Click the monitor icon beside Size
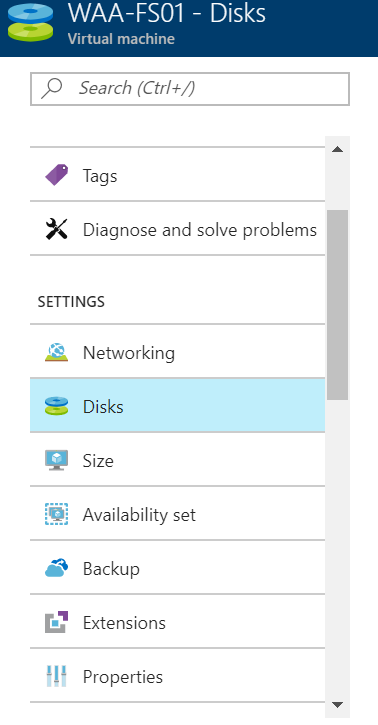The height and width of the screenshot is (725, 378). tap(56, 460)
